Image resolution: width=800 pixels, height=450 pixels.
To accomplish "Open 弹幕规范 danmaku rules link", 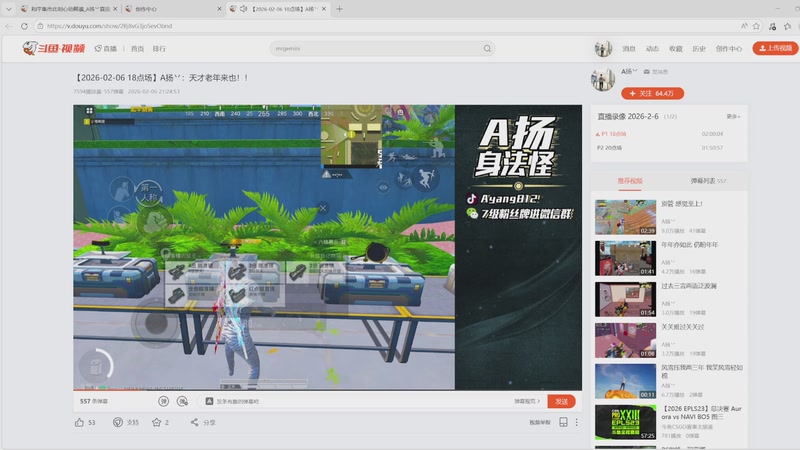I will pos(527,402).
